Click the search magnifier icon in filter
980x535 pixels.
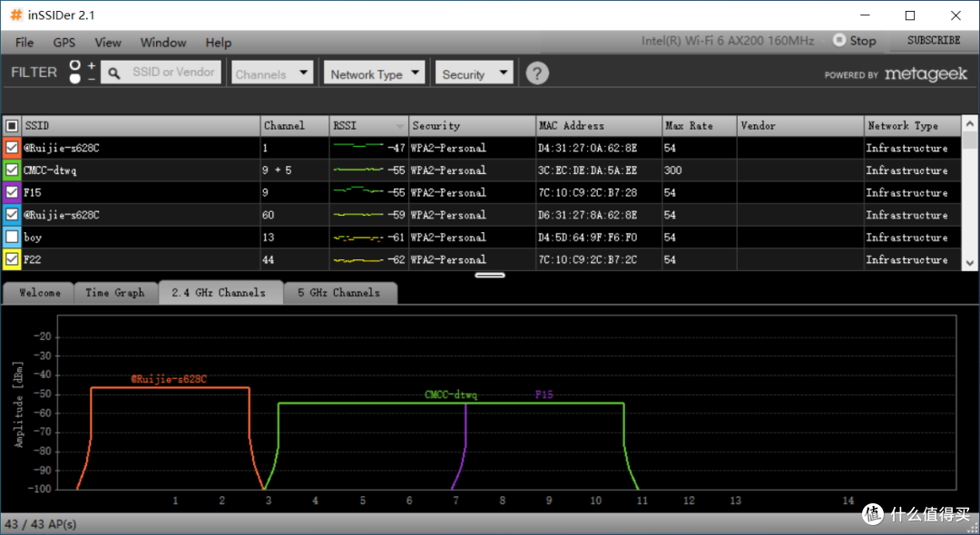113,73
